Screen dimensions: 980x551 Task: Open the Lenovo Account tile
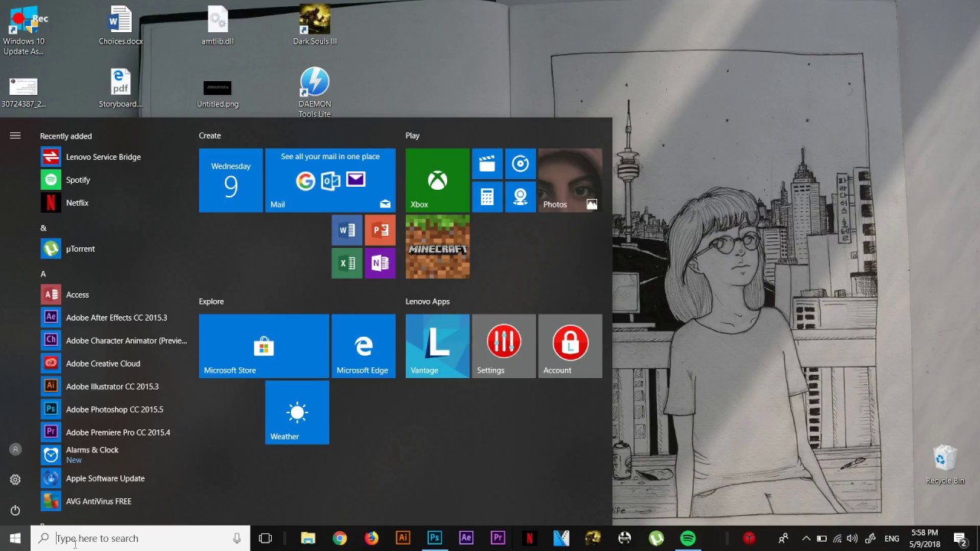click(570, 346)
